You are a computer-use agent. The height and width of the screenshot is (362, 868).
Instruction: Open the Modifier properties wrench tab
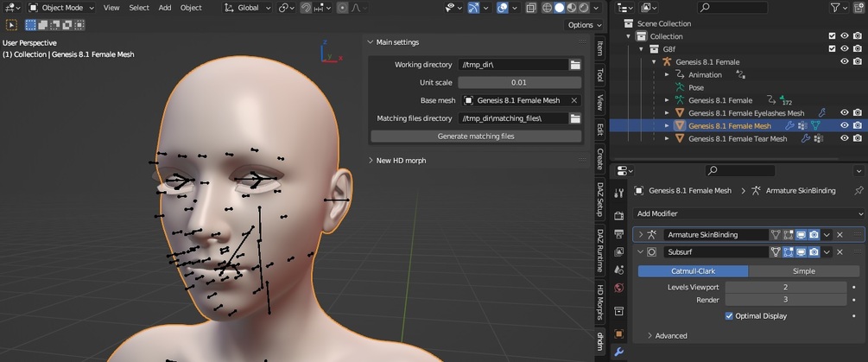point(618,352)
